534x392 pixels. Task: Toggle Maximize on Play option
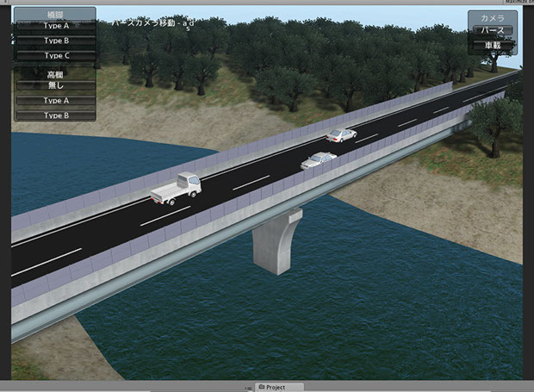pos(508,3)
